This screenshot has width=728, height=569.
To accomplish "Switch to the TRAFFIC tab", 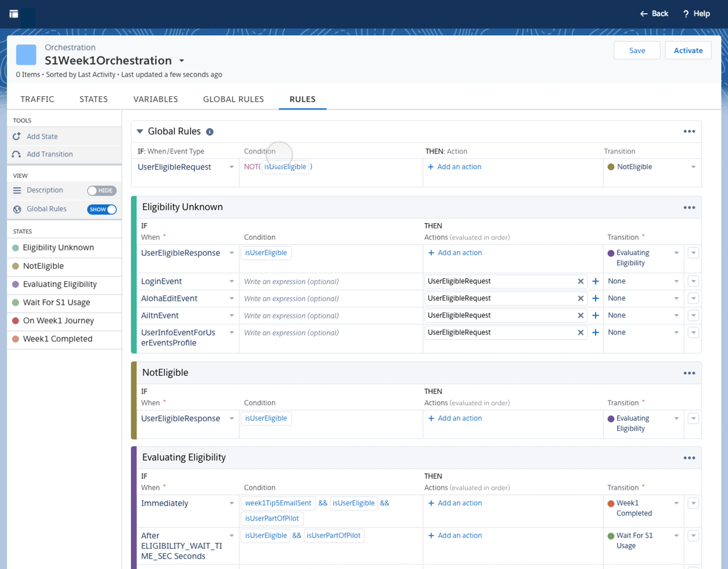I will (x=38, y=99).
